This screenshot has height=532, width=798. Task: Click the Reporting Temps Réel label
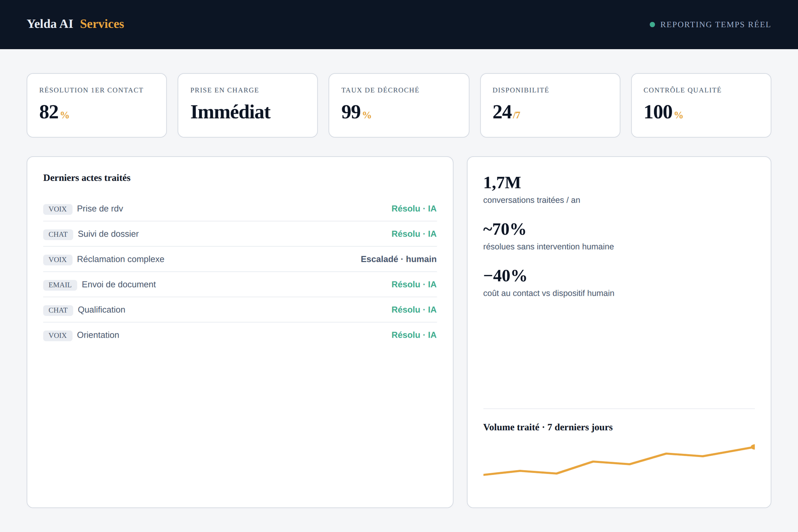(715, 24)
